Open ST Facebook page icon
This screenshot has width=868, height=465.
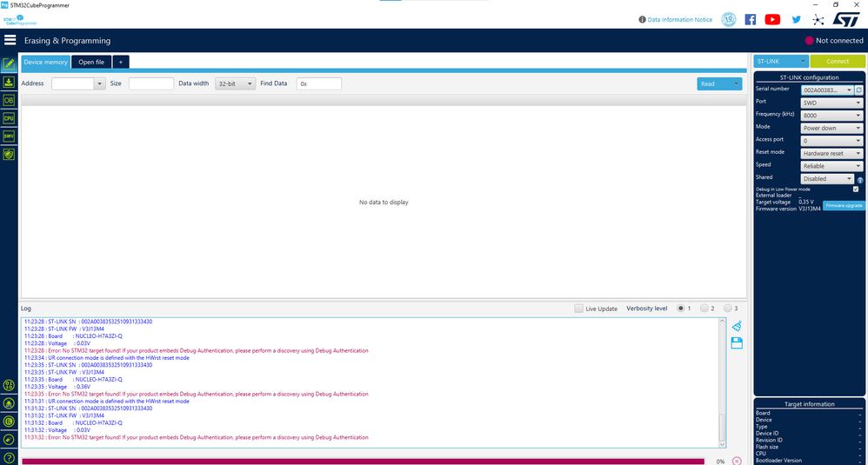(x=750, y=19)
